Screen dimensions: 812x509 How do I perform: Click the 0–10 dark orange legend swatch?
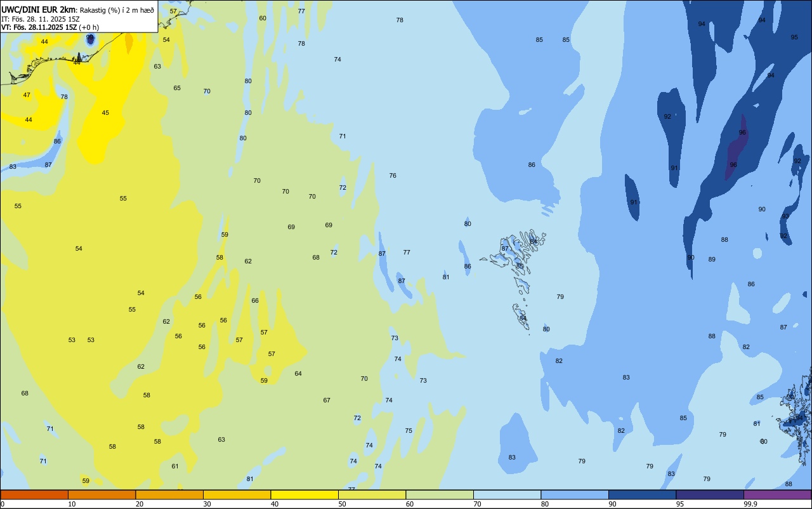tap(34, 494)
